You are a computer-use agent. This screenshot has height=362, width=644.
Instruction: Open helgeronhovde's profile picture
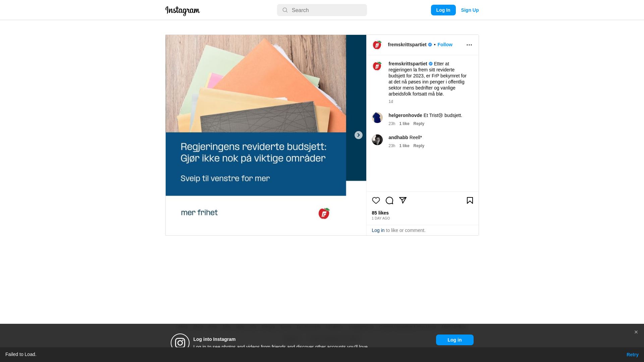click(377, 118)
